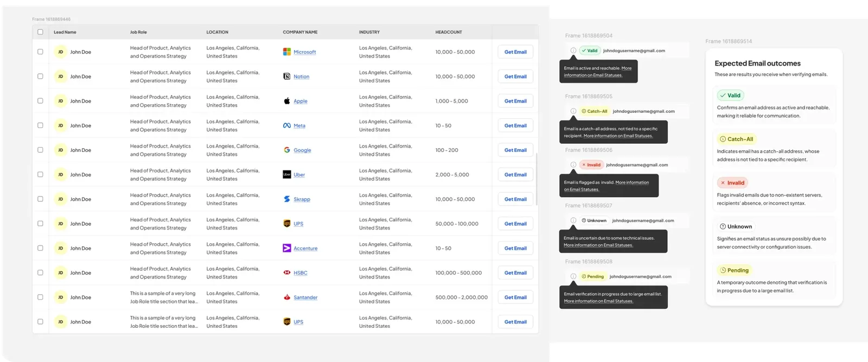Click headcount value 100,000 - 500,000
Image resolution: width=868 pixels, height=362 pixels.
point(458,273)
